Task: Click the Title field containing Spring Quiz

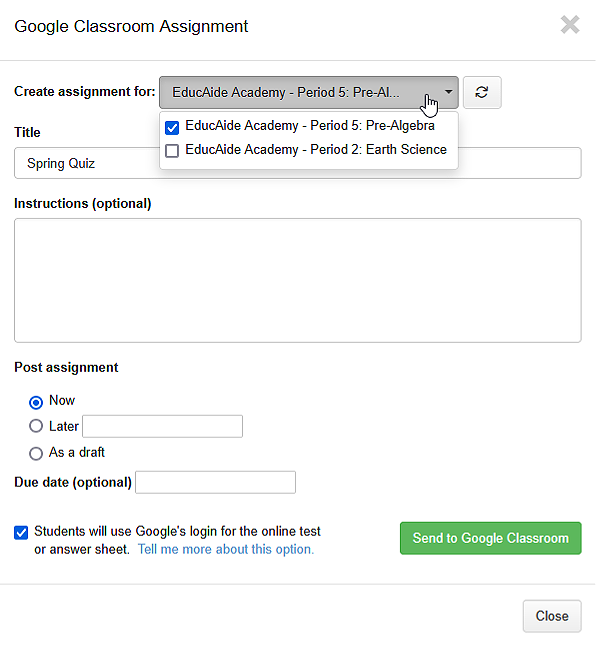Action: [x=298, y=163]
